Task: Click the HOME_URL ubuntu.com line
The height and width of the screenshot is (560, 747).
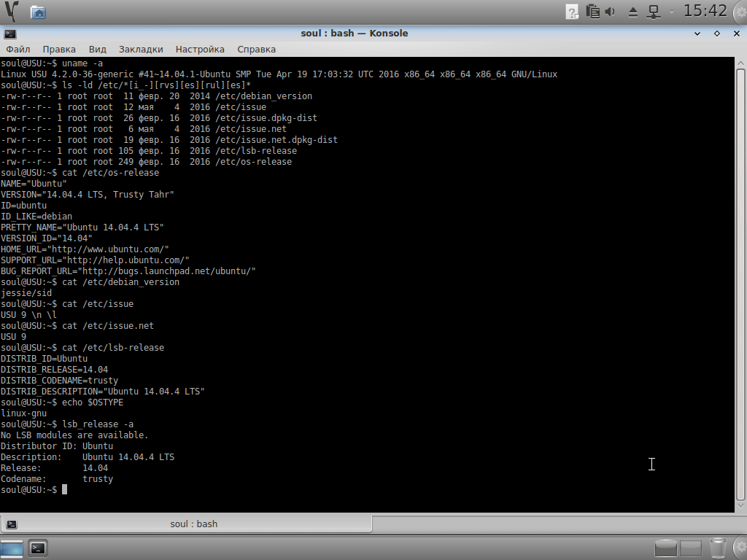Action: pyautogui.click(x=85, y=249)
